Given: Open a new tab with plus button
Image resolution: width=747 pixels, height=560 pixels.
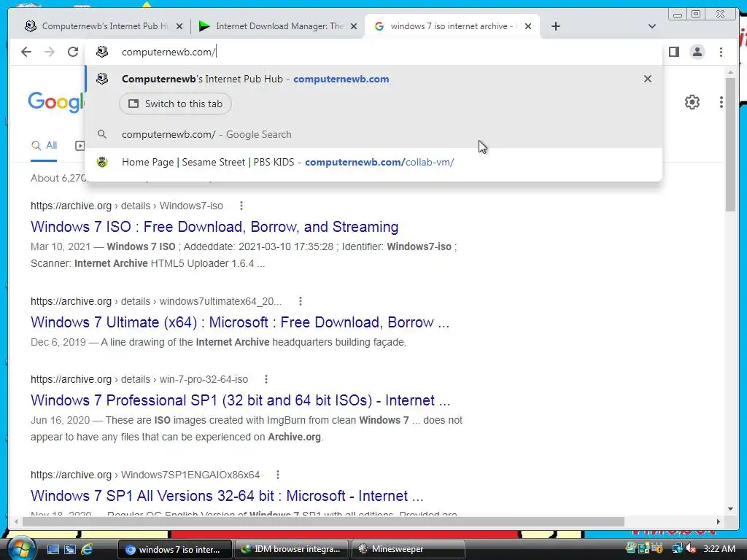Looking at the screenshot, I should tap(555, 26).
